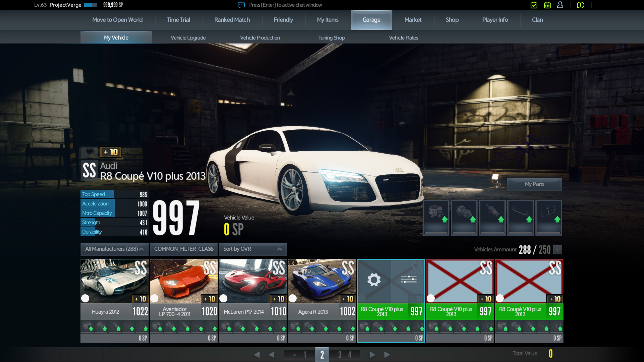Toggle selection circle on Huayra 2012 card
Image resolution: width=644 pixels, height=362 pixels.
85,298
